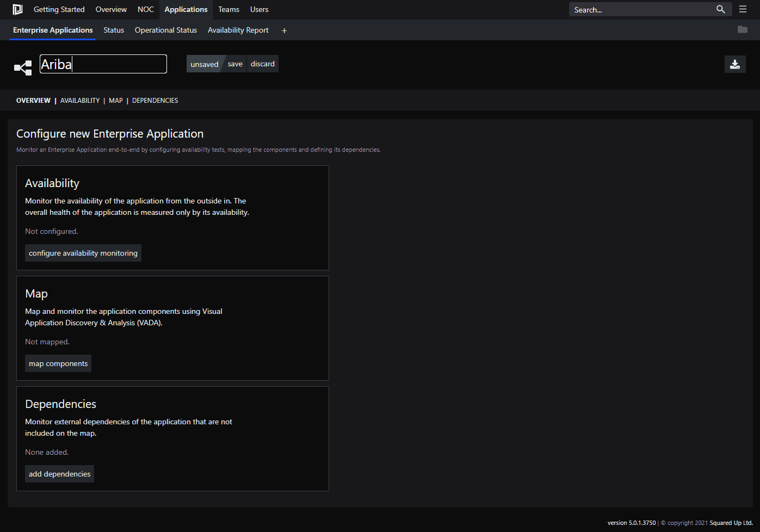
Task: Select the DEPENDENCIES section link
Action: pos(155,101)
